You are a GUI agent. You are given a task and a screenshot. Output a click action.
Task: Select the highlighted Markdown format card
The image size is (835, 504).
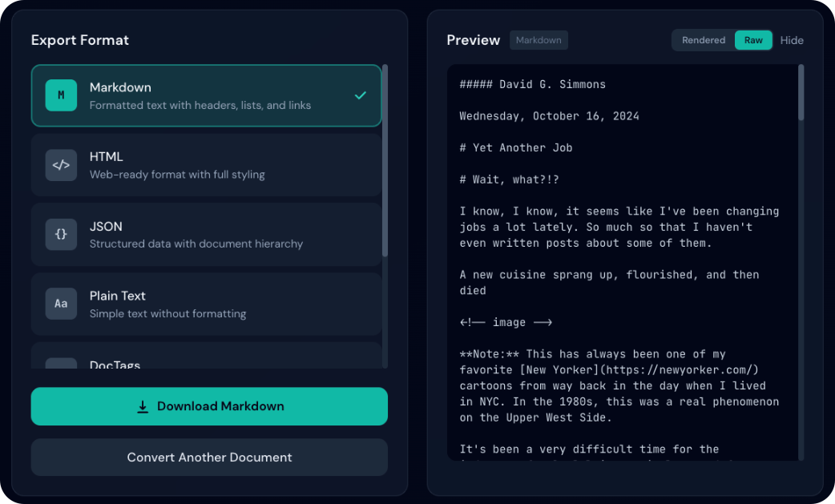pyautogui.click(x=206, y=96)
